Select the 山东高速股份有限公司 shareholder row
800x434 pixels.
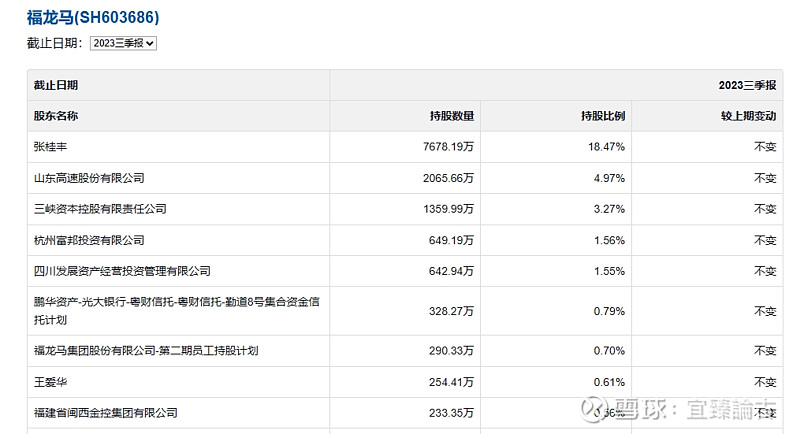(89, 178)
